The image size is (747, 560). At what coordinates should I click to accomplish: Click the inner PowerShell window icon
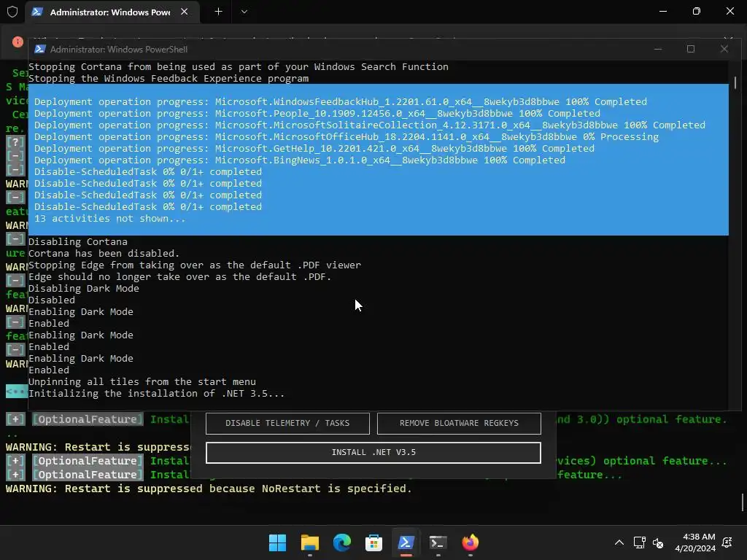pos(40,49)
